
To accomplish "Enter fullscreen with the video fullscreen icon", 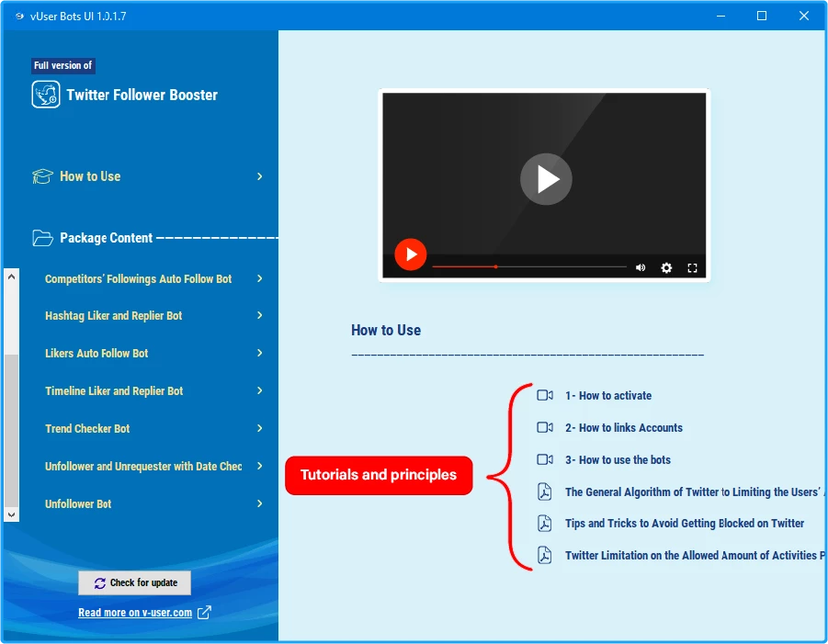I will 692,267.
